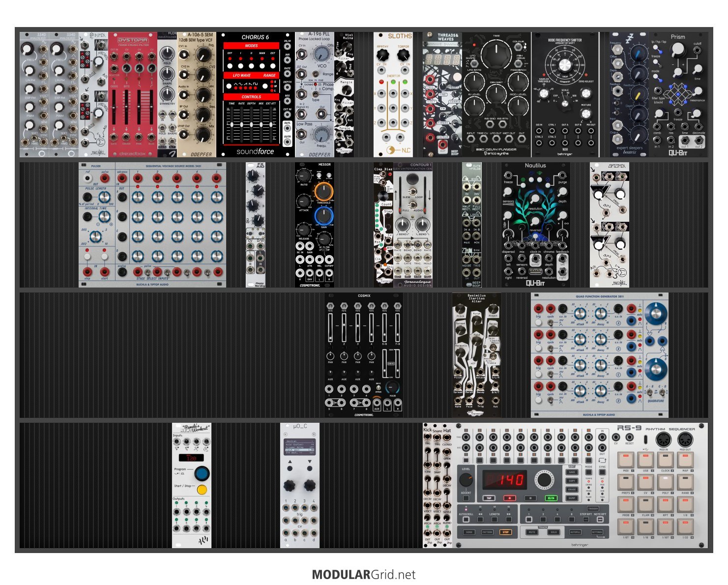This screenshot has width=728, height=585.
Task: Click the Chorus 6 TIME slider
Action: [232, 124]
